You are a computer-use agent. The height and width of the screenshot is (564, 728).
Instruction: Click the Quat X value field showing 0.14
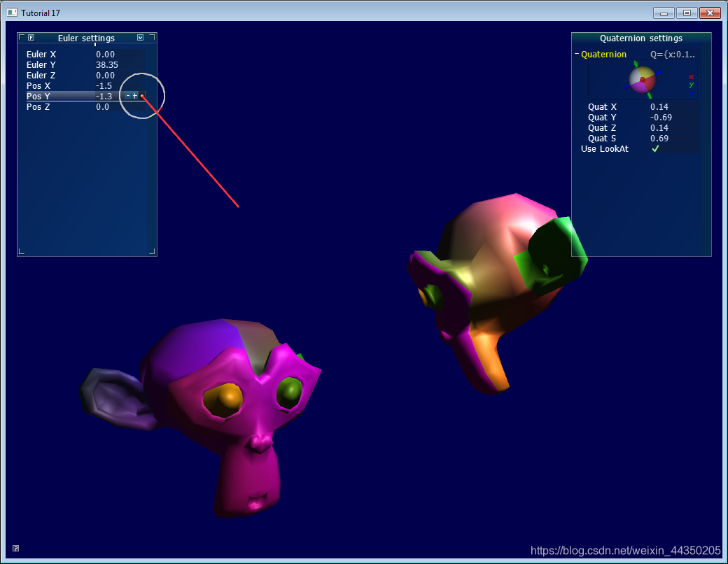pos(659,106)
